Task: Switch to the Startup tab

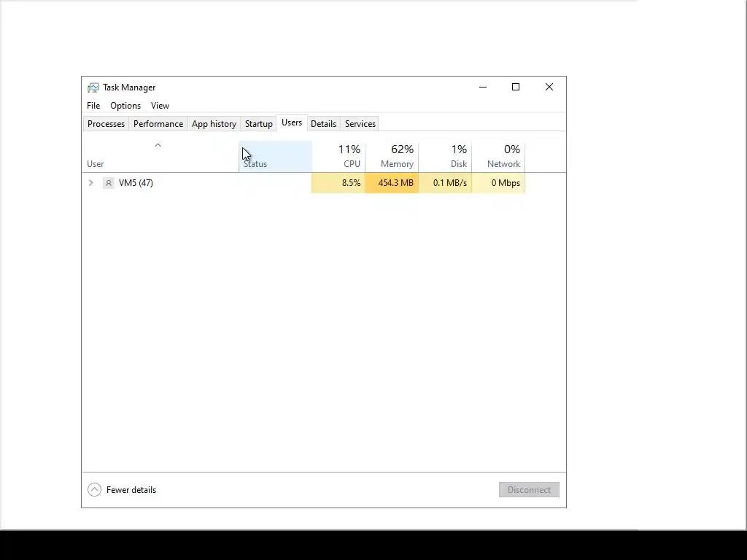Action: pyautogui.click(x=259, y=124)
